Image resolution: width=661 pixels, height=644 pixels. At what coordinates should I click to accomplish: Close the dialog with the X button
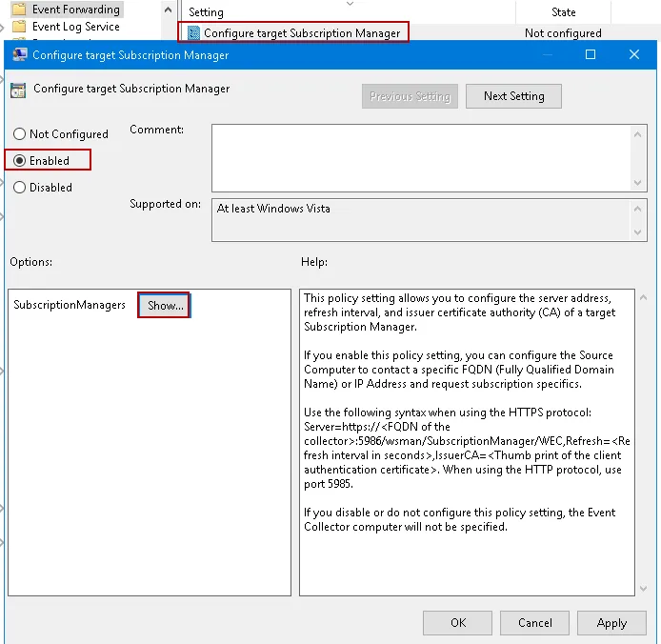pyautogui.click(x=634, y=55)
